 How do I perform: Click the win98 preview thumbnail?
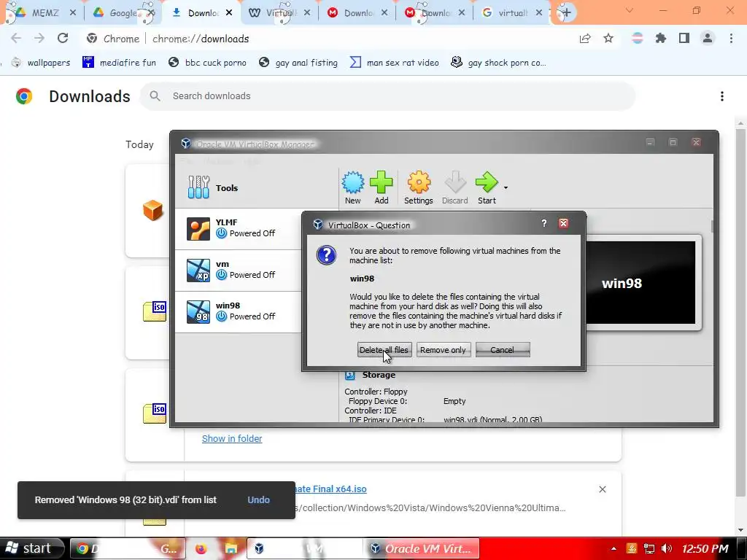640,283
